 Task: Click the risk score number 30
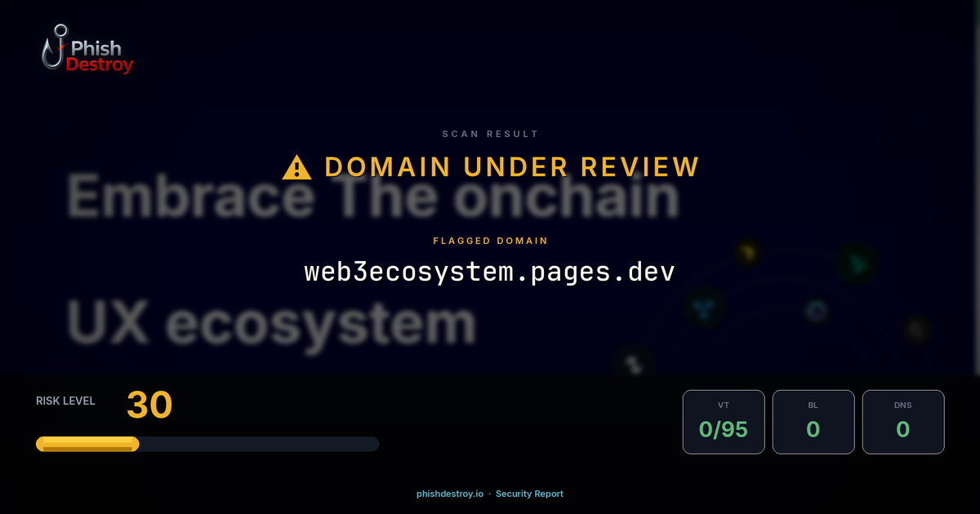pyautogui.click(x=149, y=405)
